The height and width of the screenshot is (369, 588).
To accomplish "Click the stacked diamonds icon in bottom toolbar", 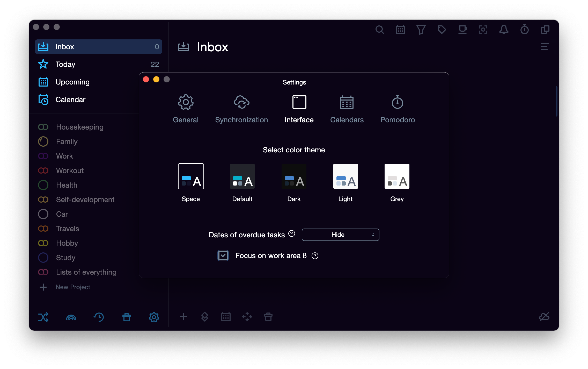I will click(x=204, y=317).
